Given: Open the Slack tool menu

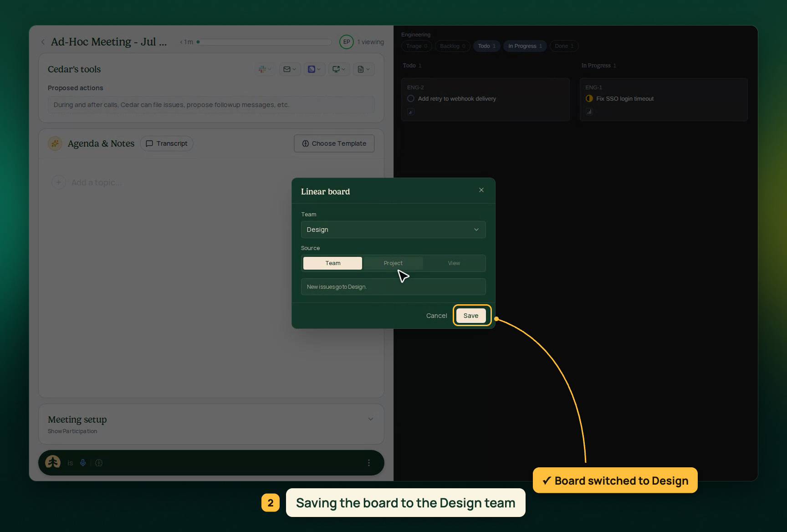Looking at the screenshot, I should 265,69.
